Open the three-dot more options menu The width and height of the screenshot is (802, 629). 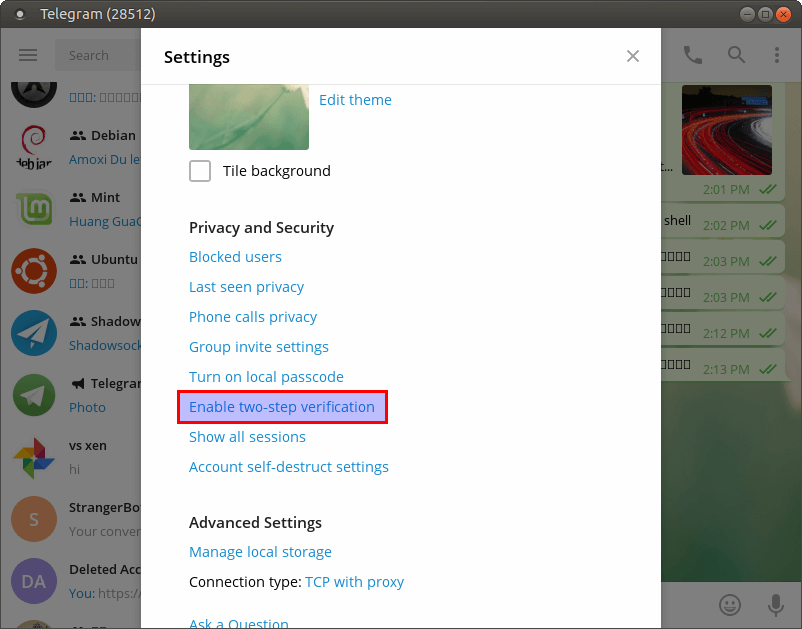(777, 55)
